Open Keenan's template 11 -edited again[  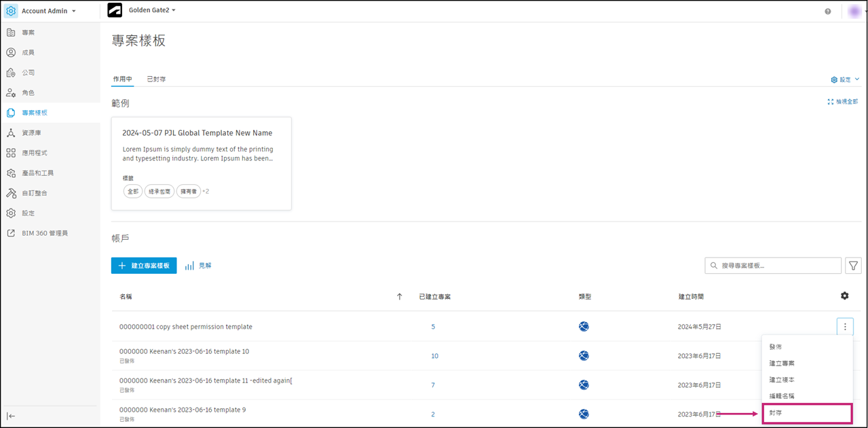[206, 380]
